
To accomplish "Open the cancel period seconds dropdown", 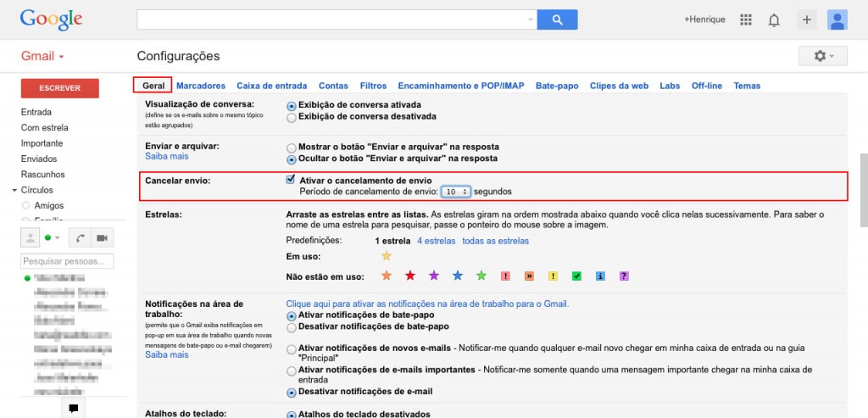I will (x=455, y=192).
